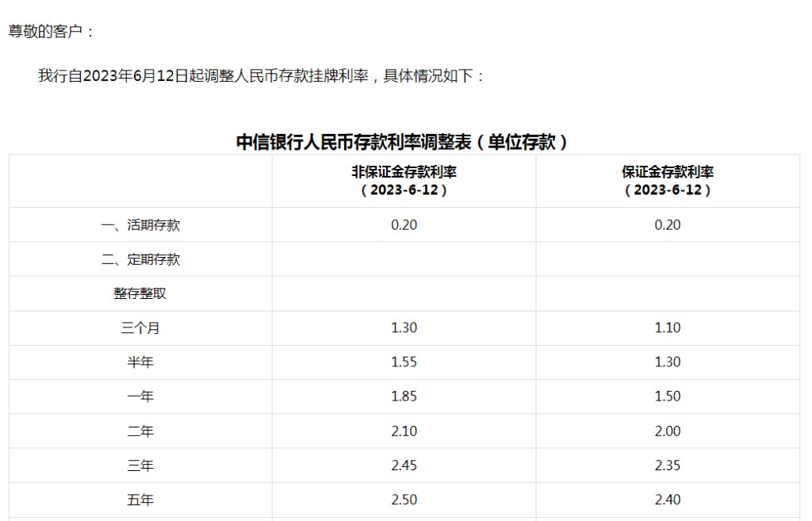Select non-margin 三年 rate 2.45
812x521 pixels.
click(x=404, y=465)
